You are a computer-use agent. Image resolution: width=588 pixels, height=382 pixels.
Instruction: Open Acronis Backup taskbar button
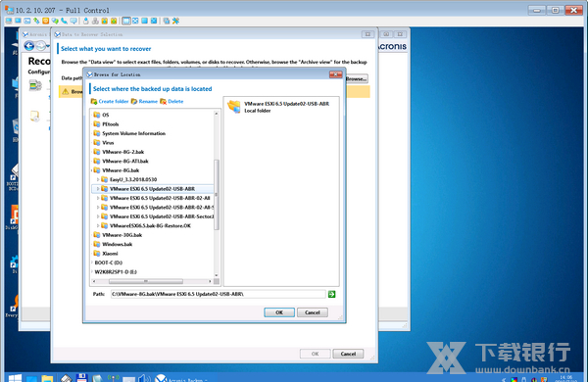(182, 378)
